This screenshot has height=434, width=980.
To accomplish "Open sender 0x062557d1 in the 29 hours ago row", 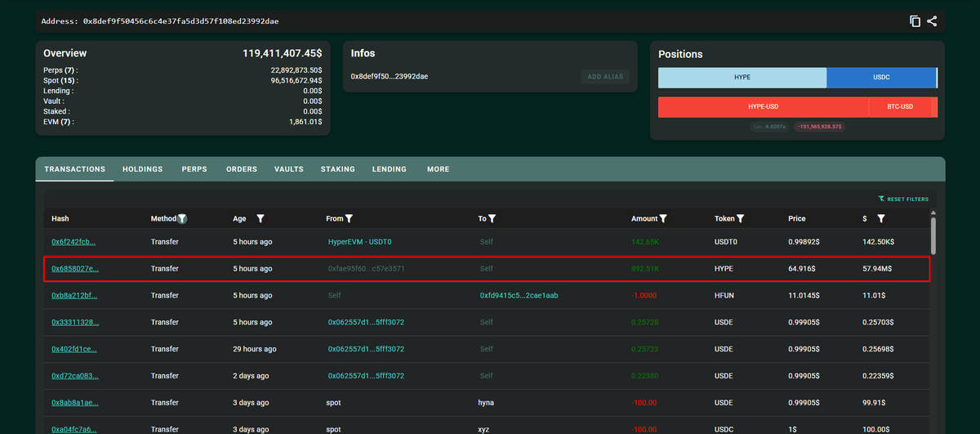I will (x=366, y=349).
